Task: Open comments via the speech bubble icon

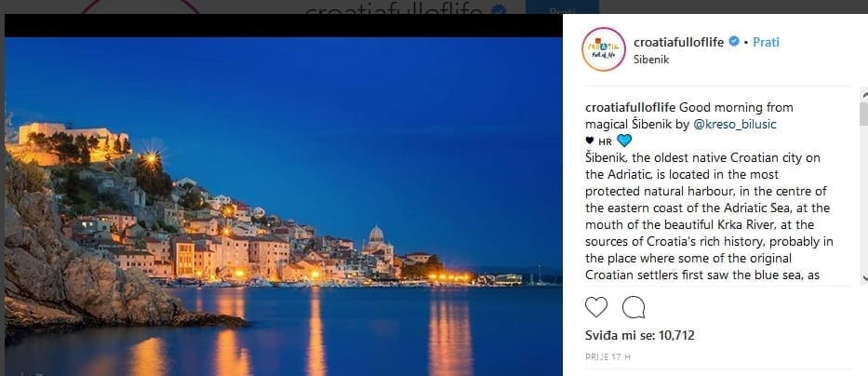Action: coord(634,307)
